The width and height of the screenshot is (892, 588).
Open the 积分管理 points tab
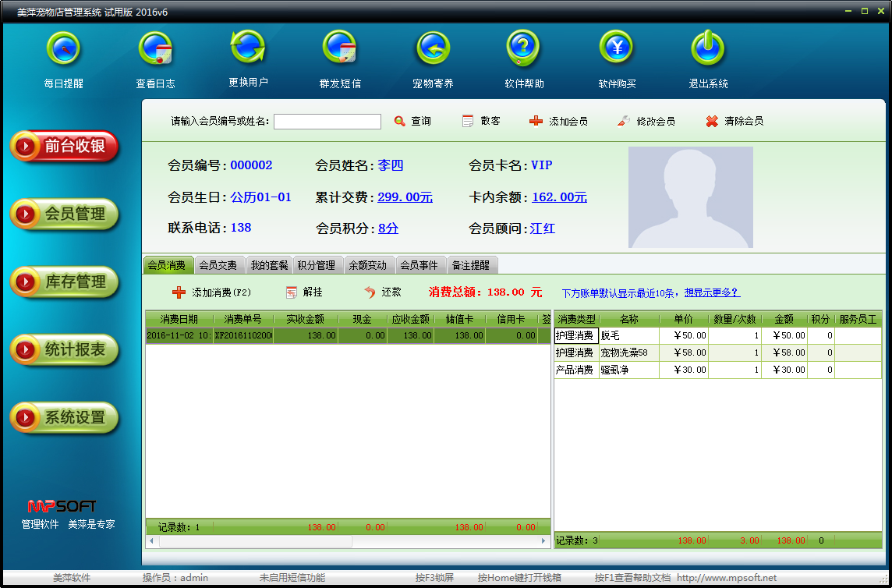[316, 265]
